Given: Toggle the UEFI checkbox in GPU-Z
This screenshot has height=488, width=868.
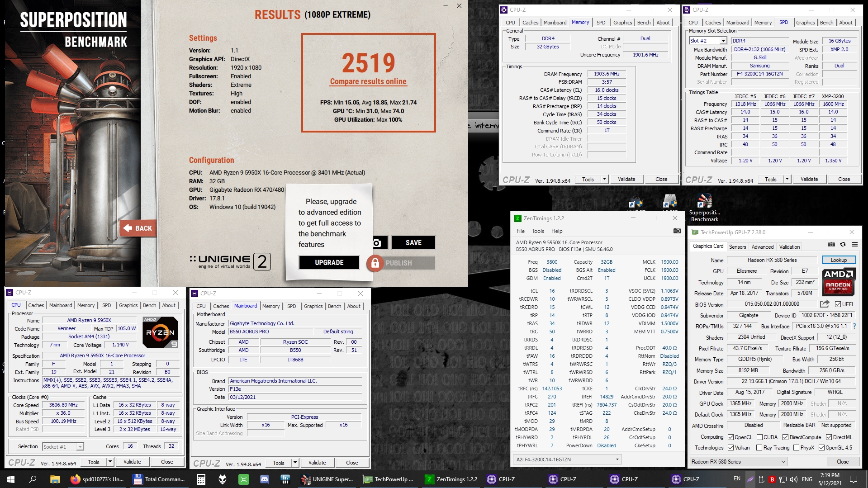Looking at the screenshot, I should (x=838, y=304).
